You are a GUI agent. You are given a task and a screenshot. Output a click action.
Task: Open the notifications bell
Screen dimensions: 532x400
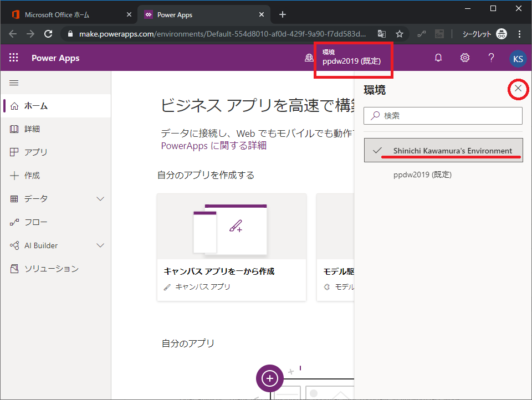click(438, 58)
